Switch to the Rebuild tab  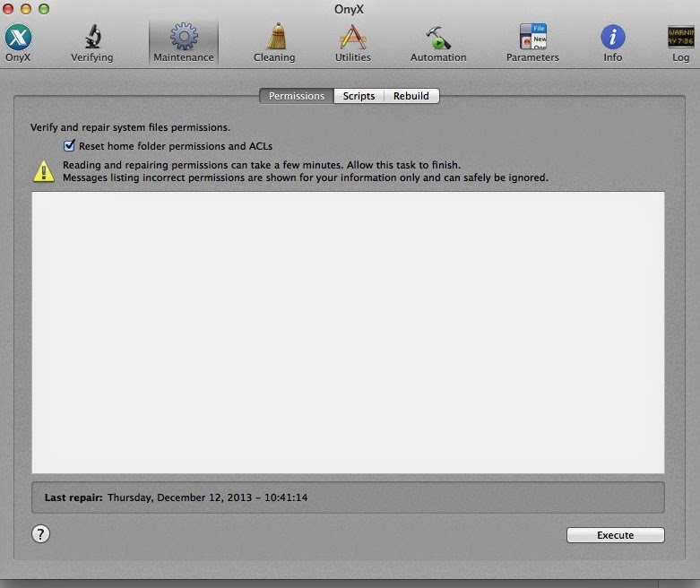[411, 96]
